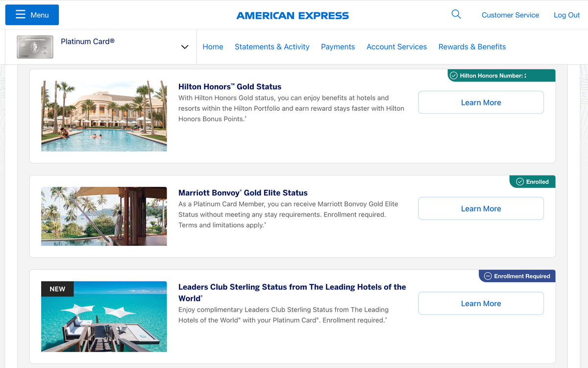The image size is (588, 368).
Task: Click the search magnifier icon
Action: tap(456, 15)
